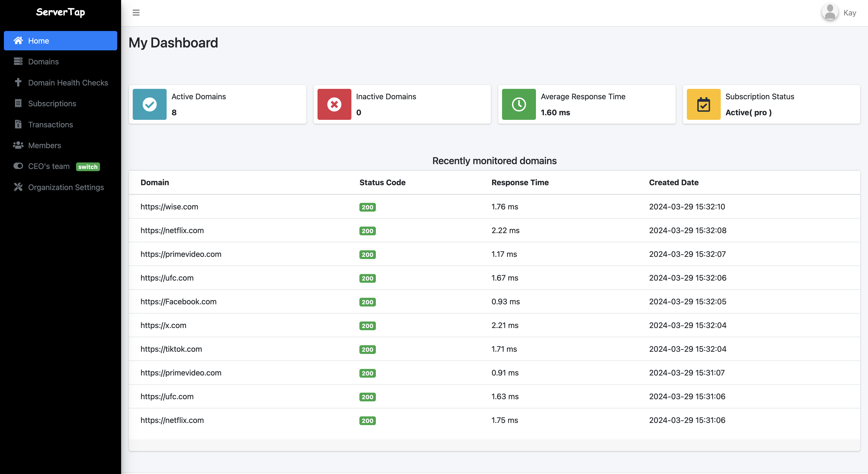Click the Active Domains count 8

174,113
